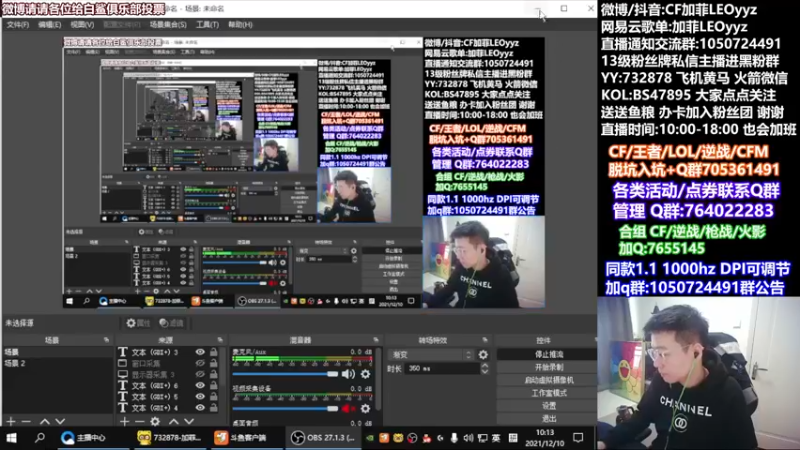Click the T icon of 文本 (GDI+) 5

pyautogui.click(x=122, y=397)
